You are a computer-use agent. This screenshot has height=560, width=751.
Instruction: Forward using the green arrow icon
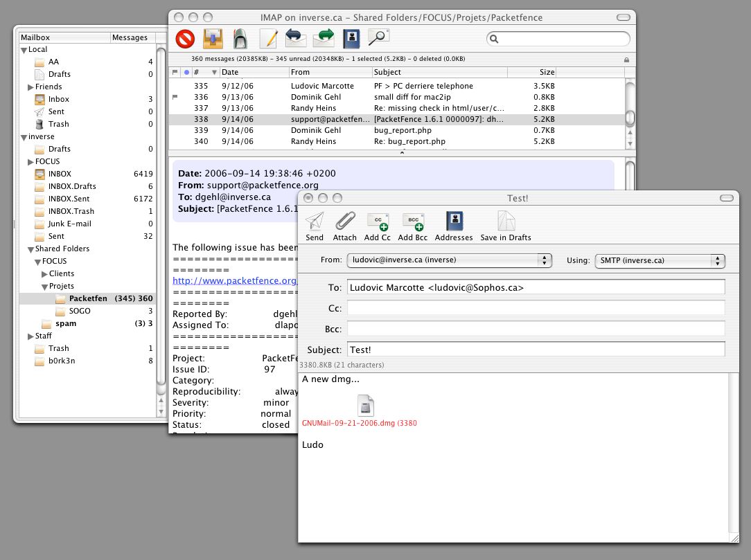click(324, 38)
